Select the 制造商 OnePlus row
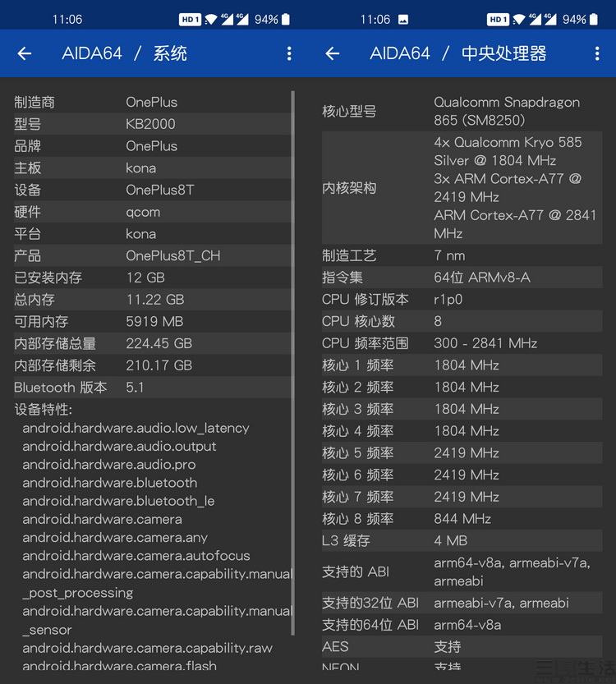 [x=152, y=102]
